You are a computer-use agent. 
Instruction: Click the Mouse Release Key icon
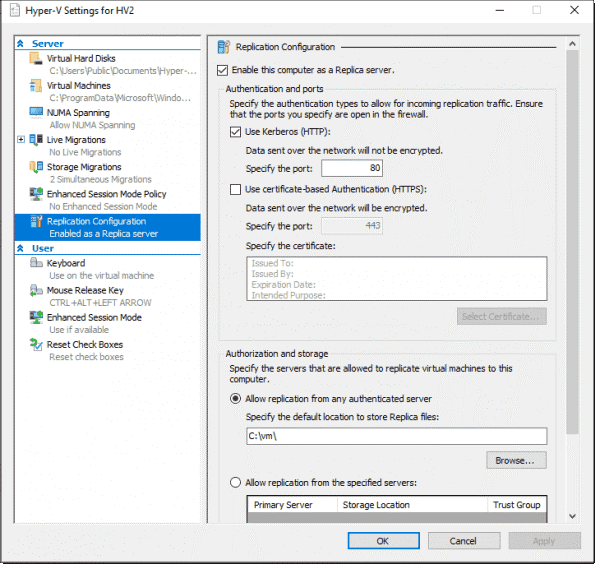tap(36, 290)
